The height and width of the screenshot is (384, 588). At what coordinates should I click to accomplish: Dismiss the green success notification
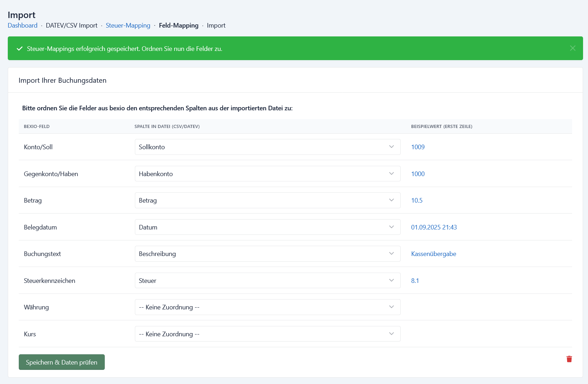click(572, 48)
